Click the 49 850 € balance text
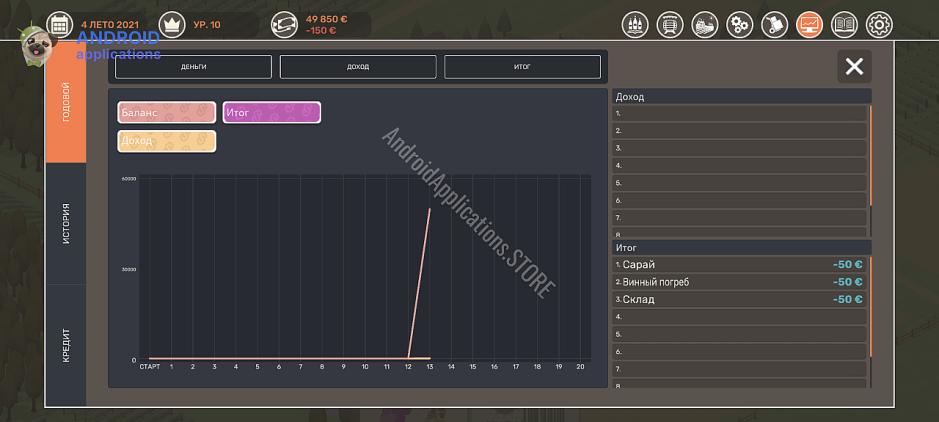 [326, 19]
